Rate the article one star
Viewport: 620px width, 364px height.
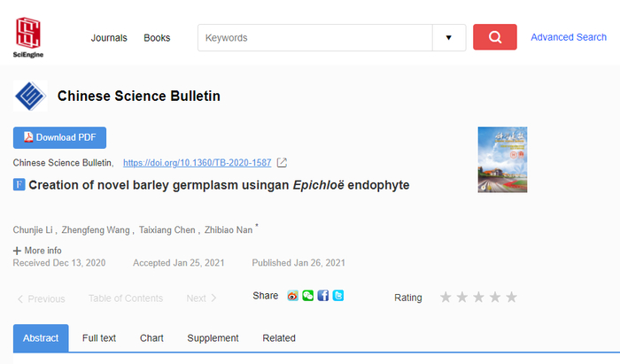446,297
